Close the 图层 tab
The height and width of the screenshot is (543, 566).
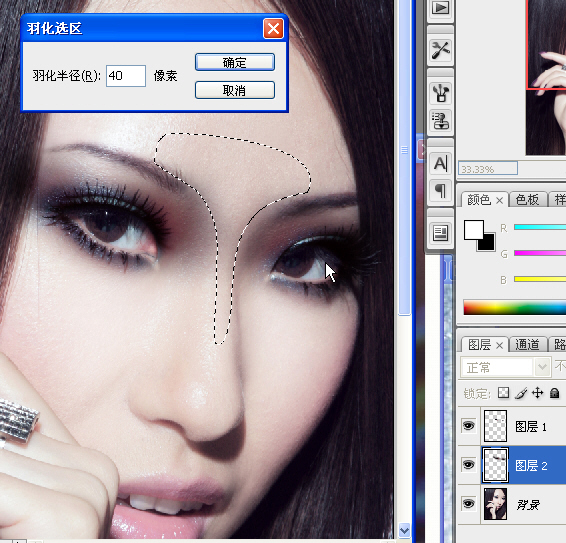click(x=500, y=346)
